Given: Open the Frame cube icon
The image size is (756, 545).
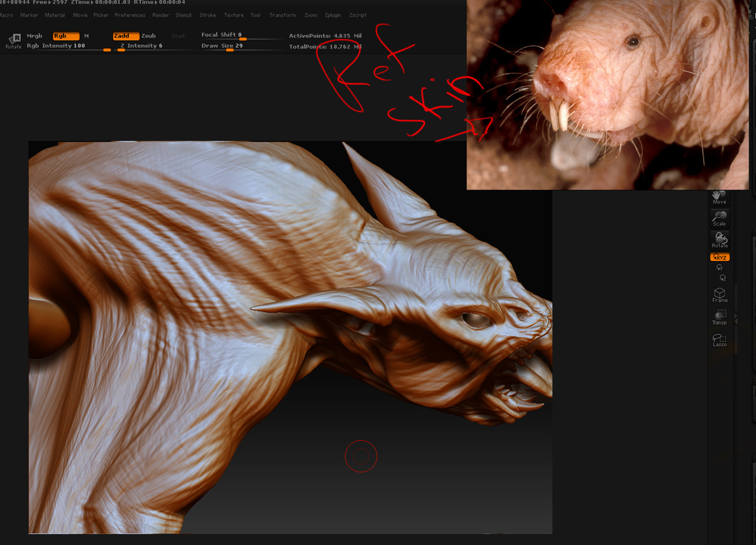Looking at the screenshot, I should [720, 295].
